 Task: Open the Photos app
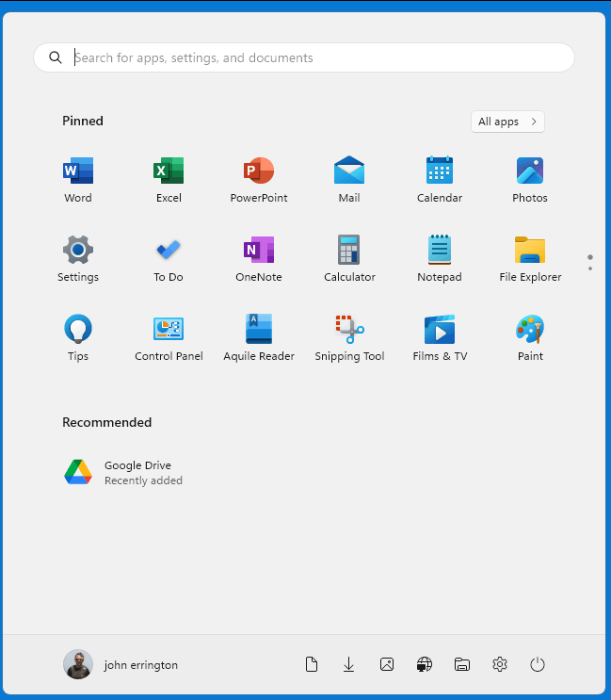tap(530, 179)
